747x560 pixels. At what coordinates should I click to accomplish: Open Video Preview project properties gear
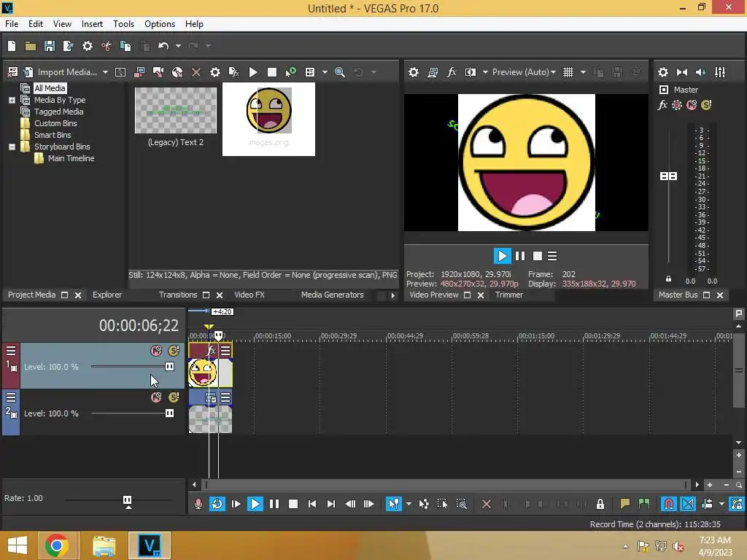pyautogui.click(x=414, y=72)
